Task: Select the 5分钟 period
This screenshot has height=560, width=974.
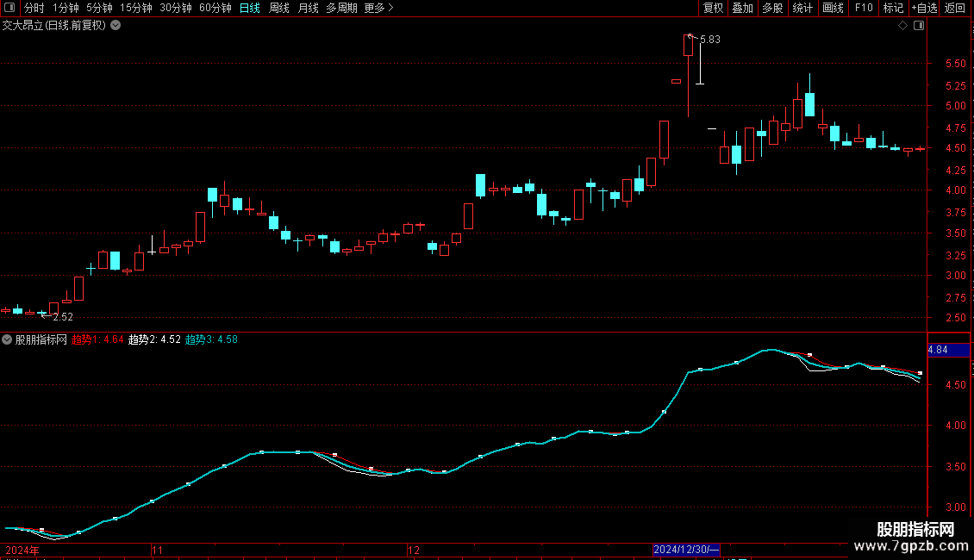Action: [99, 8]
